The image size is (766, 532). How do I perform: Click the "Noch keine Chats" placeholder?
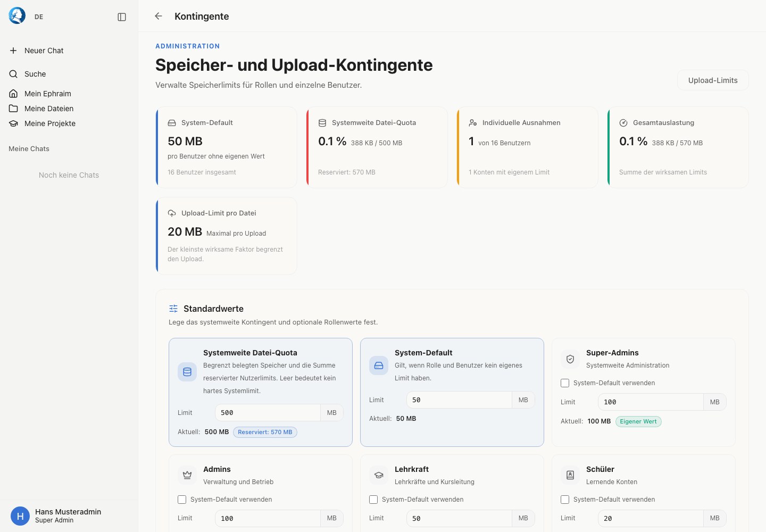pyautogui.click(x=69, y=175)
